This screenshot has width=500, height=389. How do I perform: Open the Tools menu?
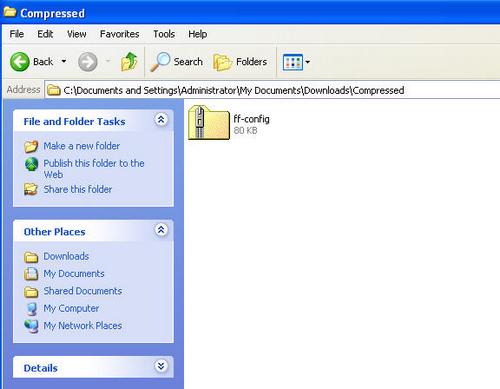(164, 34)
